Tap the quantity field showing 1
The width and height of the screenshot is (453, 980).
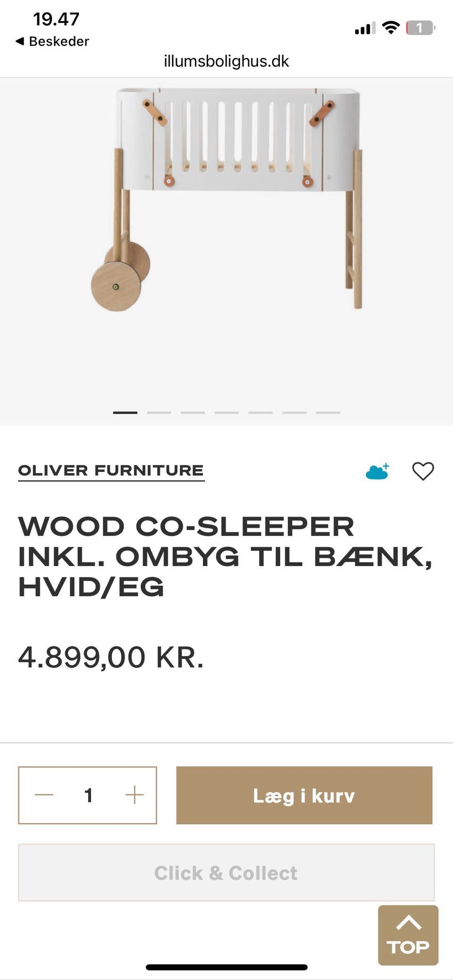point(88,795)
